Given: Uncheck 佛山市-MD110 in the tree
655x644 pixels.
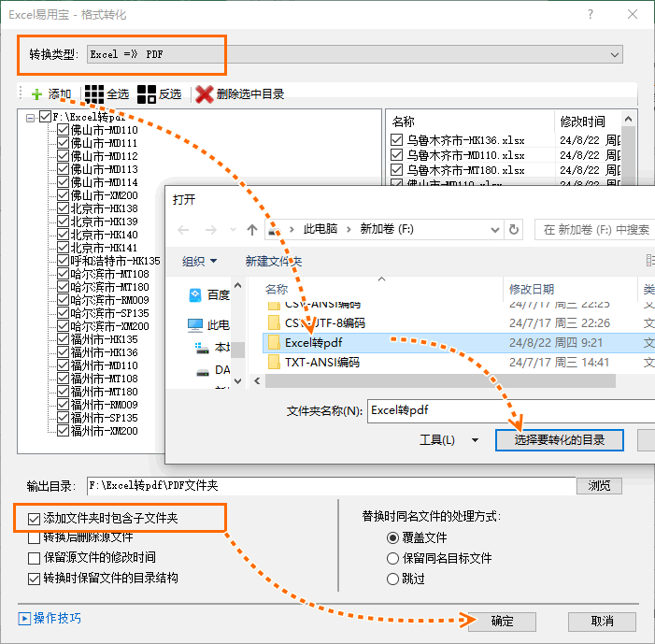Looking at the screenshot, I should [64, 130].
